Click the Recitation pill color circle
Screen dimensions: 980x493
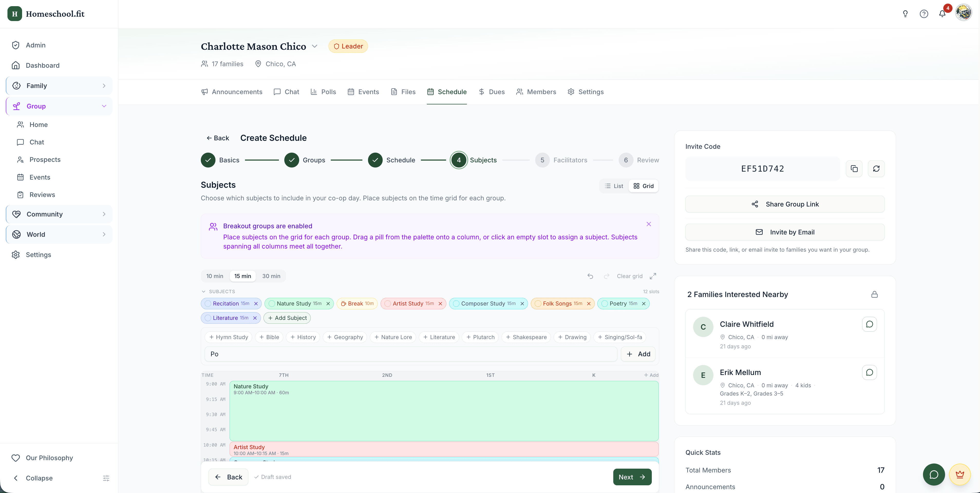[208, 303]
